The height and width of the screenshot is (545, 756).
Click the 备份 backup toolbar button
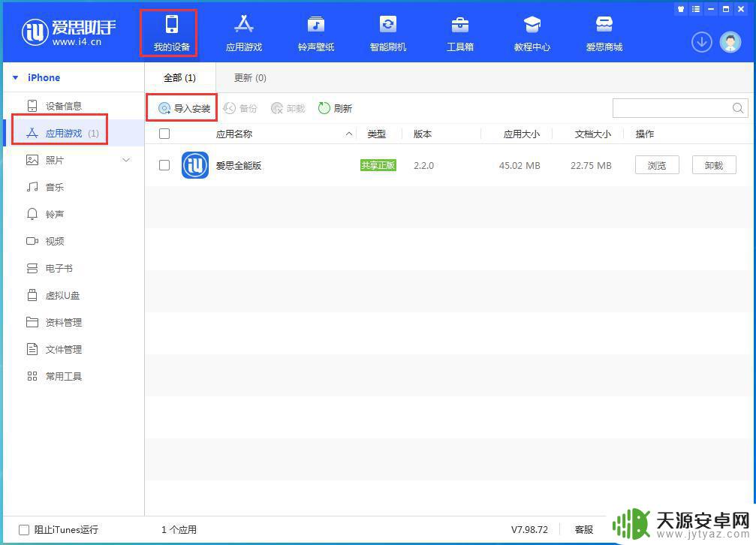[240, 108]
